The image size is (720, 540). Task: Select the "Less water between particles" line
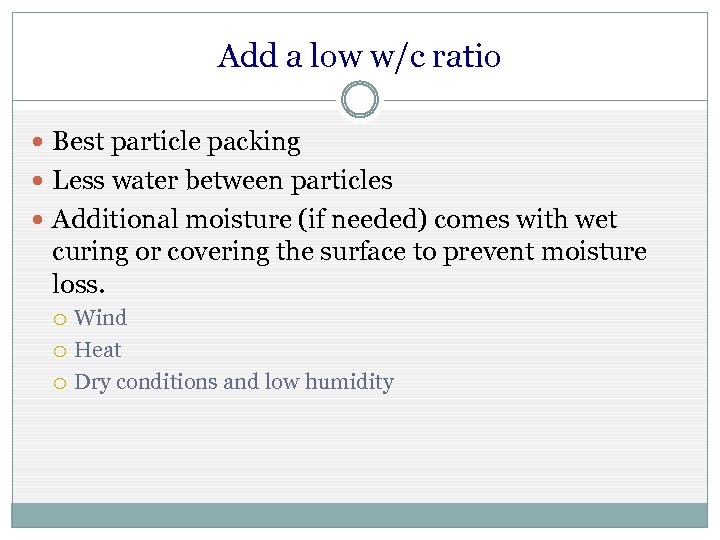point(222,181)
